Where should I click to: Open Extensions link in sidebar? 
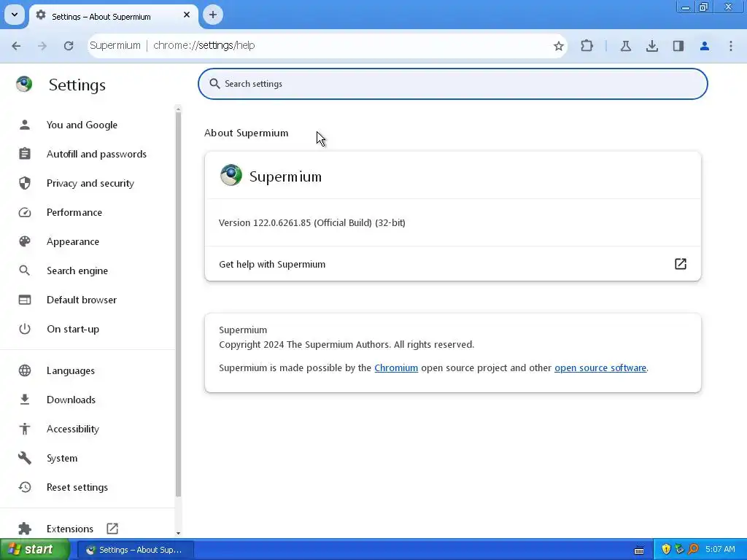click(x=70, y=529)
